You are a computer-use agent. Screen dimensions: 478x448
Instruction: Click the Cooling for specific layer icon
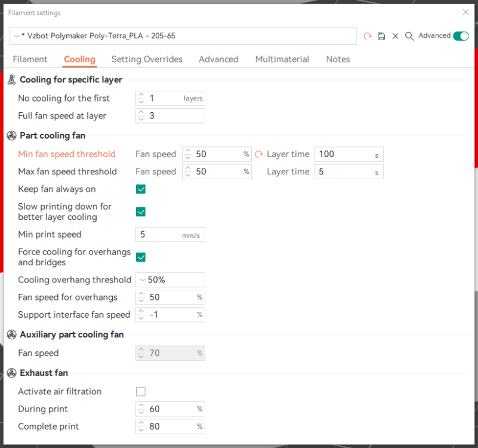(11, 79)
